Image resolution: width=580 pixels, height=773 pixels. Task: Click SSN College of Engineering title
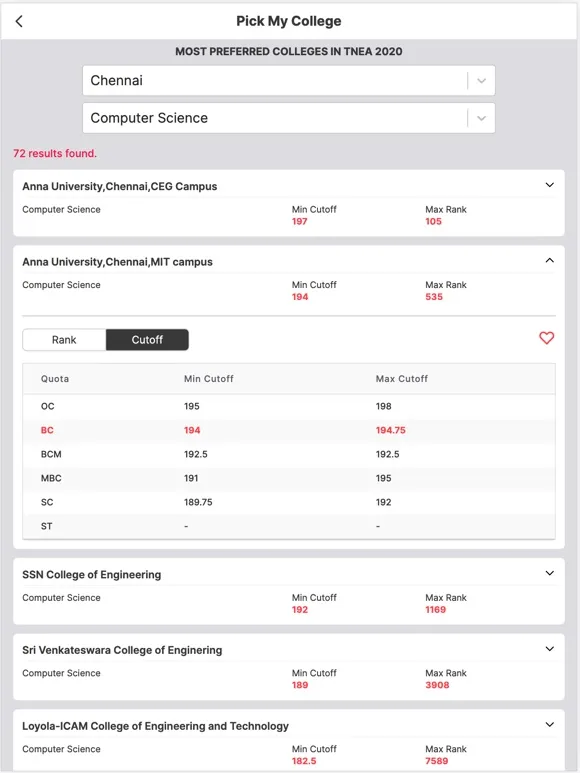[x=92, y=574]
